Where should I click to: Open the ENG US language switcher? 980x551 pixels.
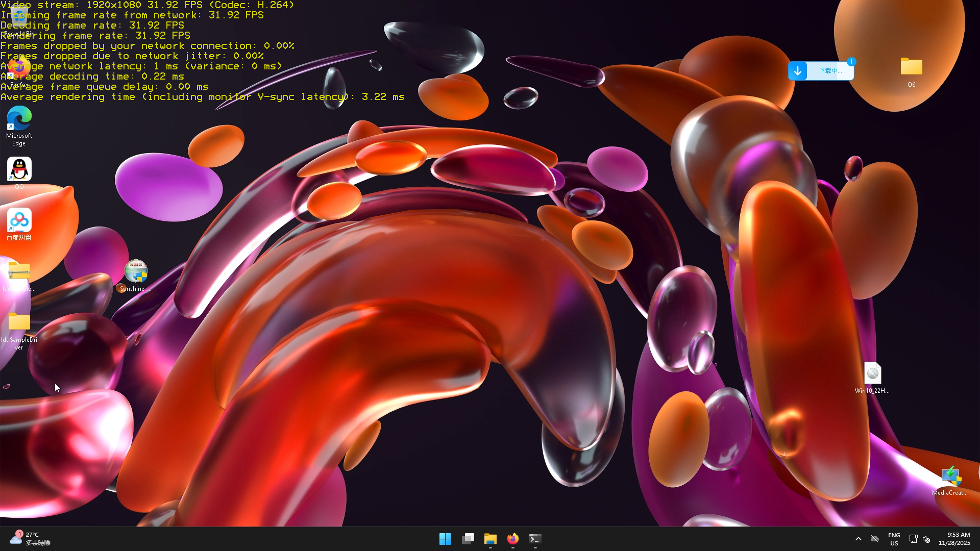tap(894, 539)
